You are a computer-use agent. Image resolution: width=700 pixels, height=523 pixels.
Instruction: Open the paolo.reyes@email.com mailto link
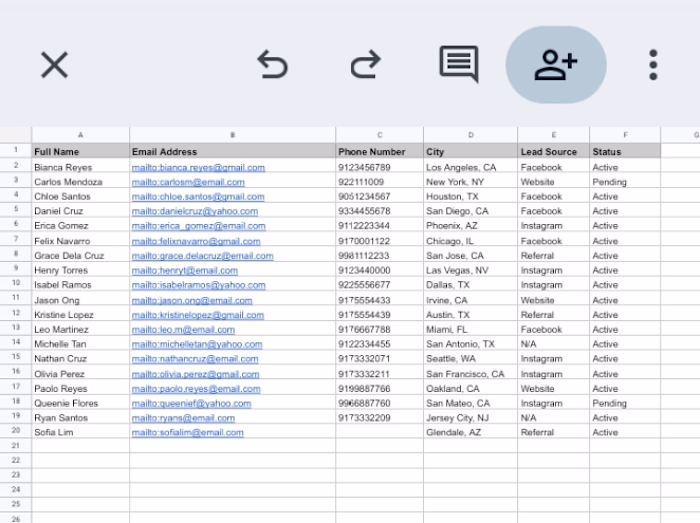click(196, 389)
